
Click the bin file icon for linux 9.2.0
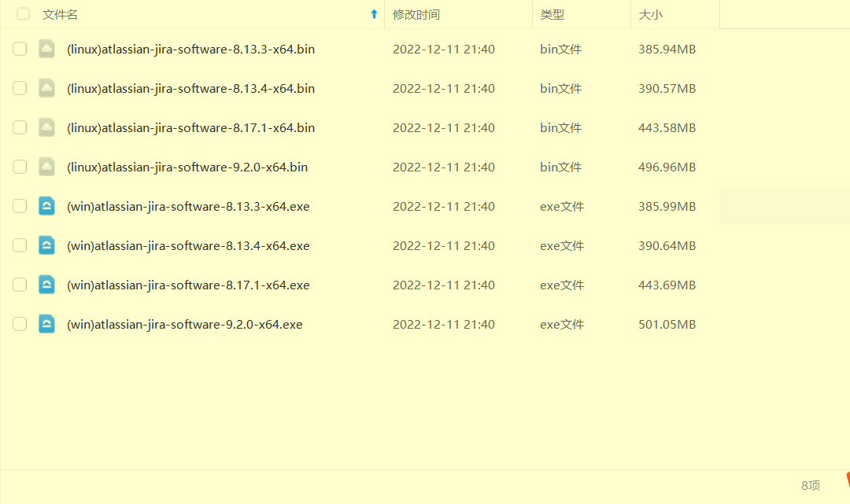(46, 167)
